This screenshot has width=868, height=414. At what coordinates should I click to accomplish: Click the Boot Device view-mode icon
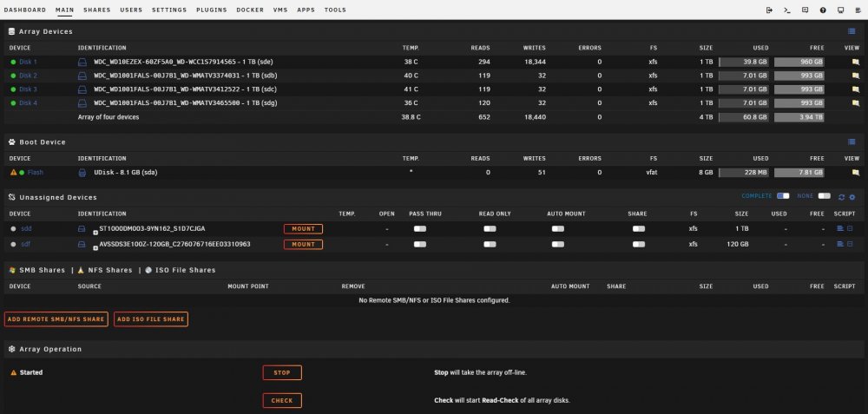[x=852, y=142]
